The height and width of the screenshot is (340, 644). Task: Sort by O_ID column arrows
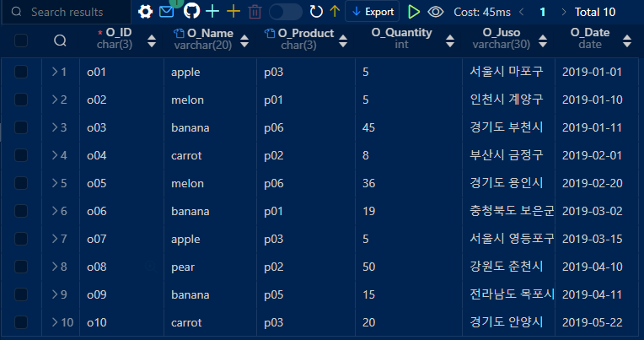pyautogui.click(x=152, y=40)
